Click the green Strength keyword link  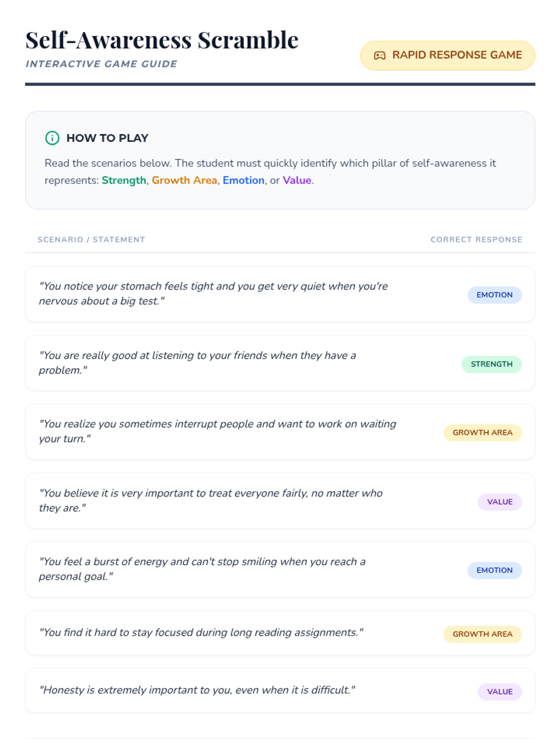(x=124, y=180)
